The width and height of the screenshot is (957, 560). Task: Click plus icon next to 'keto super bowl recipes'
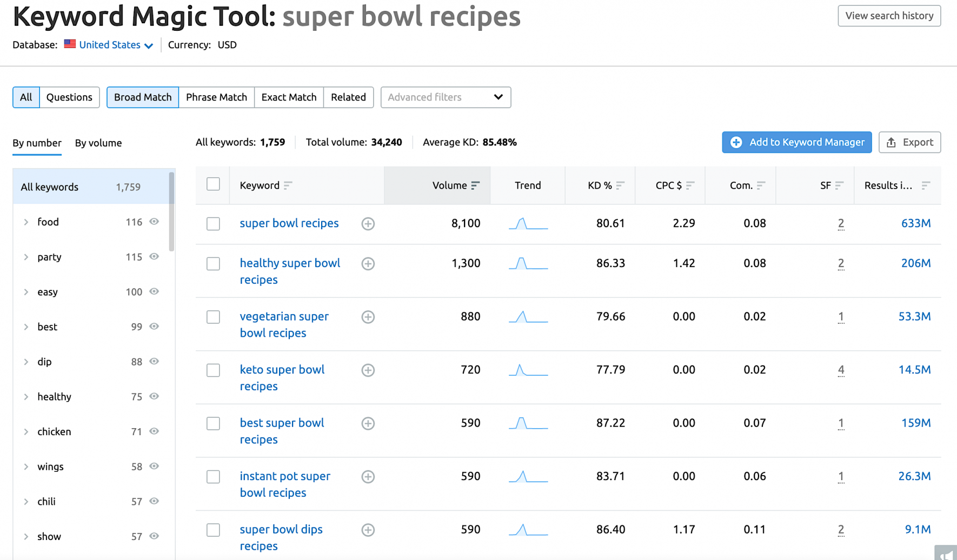coord(368,370)
